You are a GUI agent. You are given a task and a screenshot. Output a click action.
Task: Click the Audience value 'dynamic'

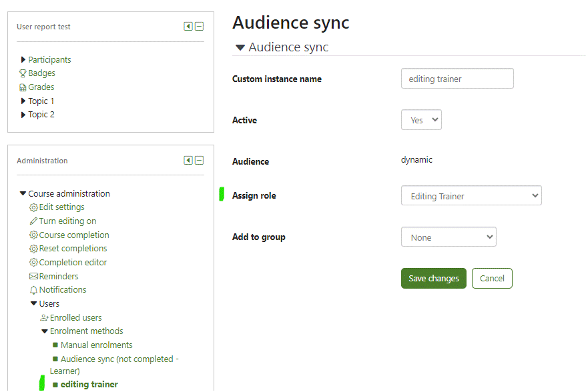(x=416, y=160)
